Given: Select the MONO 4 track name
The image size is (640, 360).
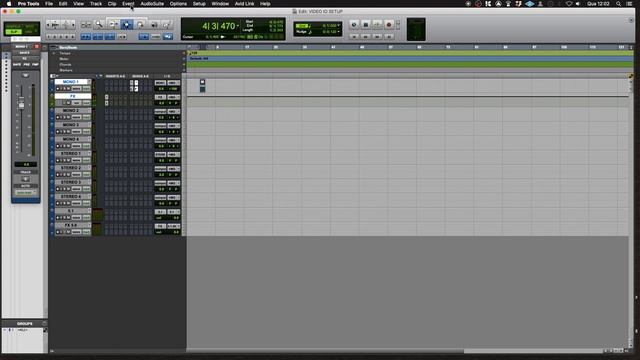Looking at the screenshot, I should (71, 139).
